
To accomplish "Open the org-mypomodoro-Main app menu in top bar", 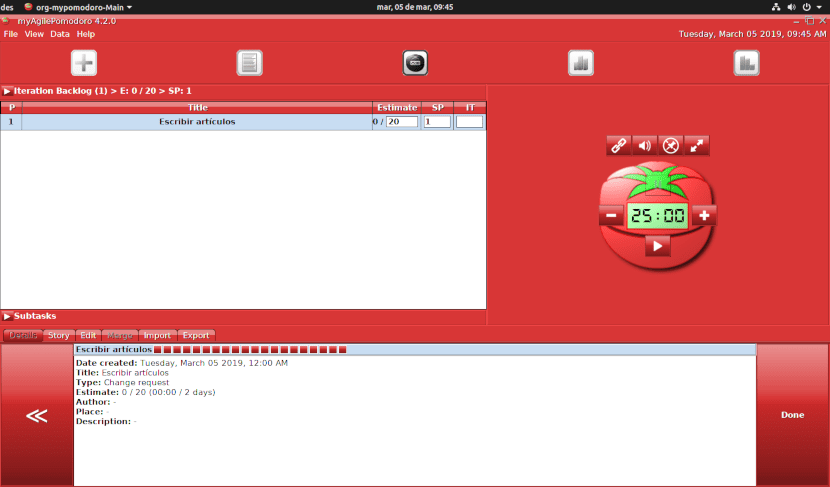I will pyautogui.click(x=78, y=7).
